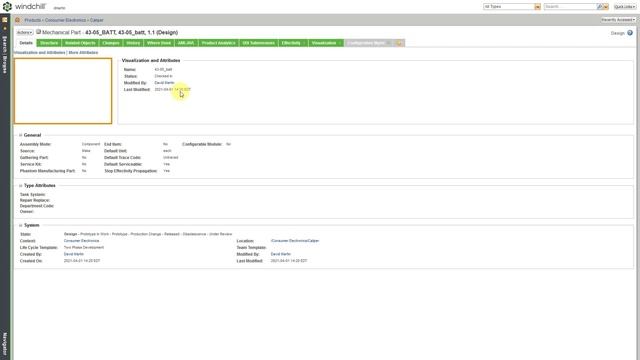The image size is (640, 360).
Task: Switch to the Changes tab
Action: click(111, 43)
